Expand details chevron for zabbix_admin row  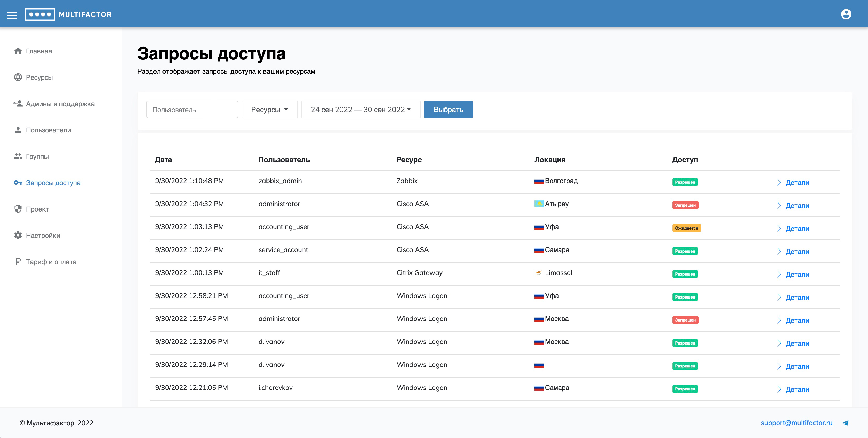coord(779,183)
